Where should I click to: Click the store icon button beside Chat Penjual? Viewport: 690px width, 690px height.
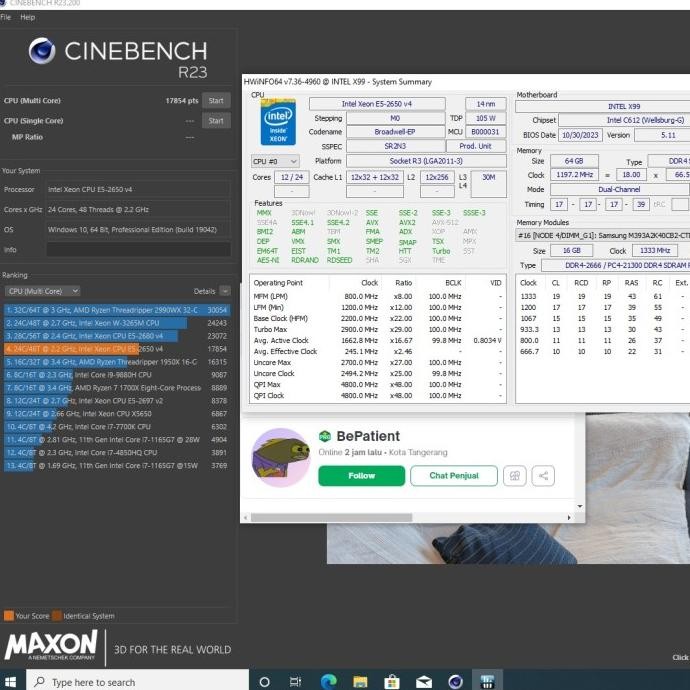point(514,476)
